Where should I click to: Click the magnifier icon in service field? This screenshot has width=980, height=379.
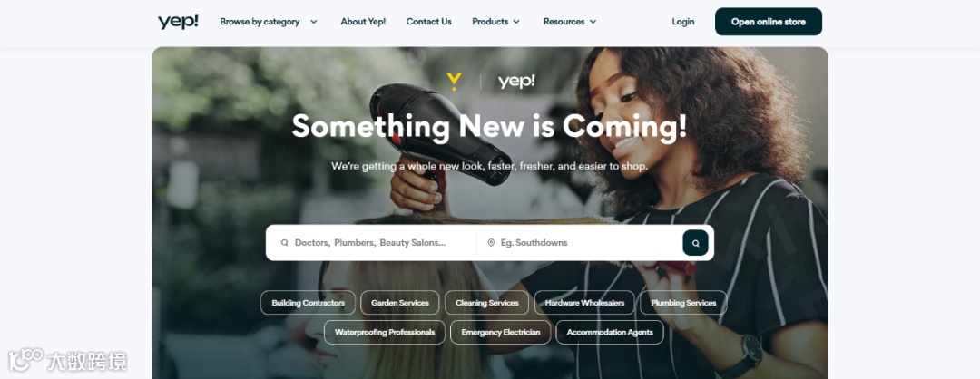(284, 243)
